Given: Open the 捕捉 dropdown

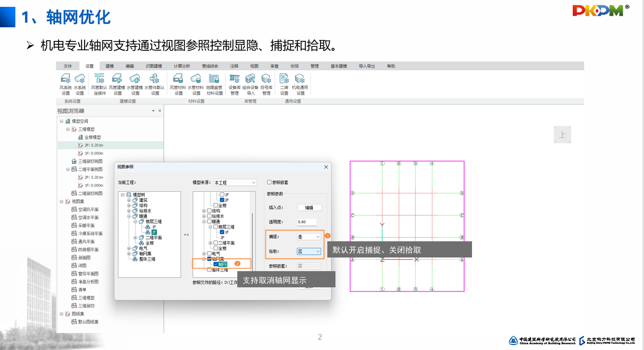Looking at the screenshot, I should coord(309,237).
